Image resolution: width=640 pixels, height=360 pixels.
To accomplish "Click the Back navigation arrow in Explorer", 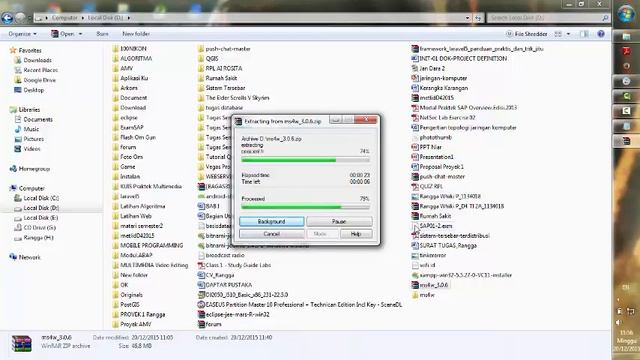I will 7,18.
